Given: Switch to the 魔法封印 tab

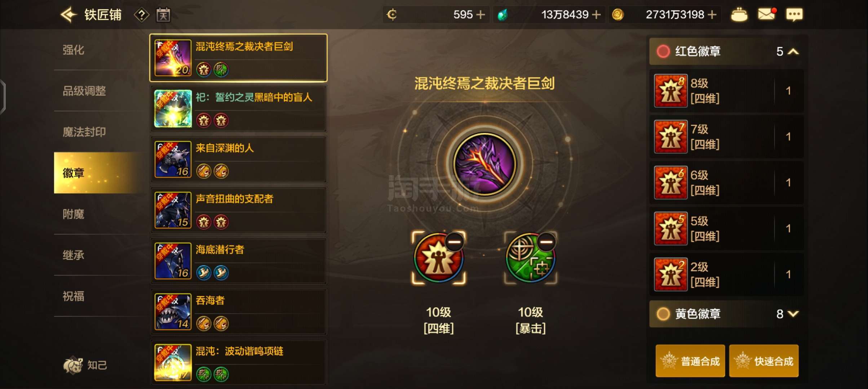Looking at the screenshot, I should click(x=84, y=132).
